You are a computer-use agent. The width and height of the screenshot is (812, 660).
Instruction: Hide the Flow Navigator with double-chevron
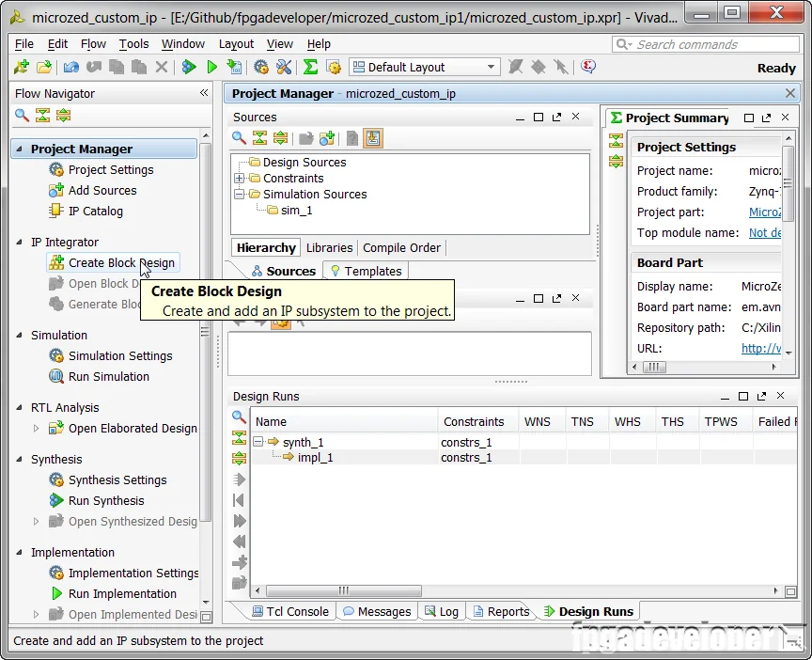click(x=204, y=93)
